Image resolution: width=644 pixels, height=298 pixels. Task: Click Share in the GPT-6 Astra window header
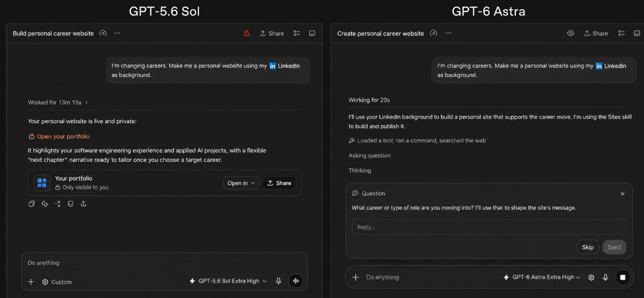(x=596, y=33)
